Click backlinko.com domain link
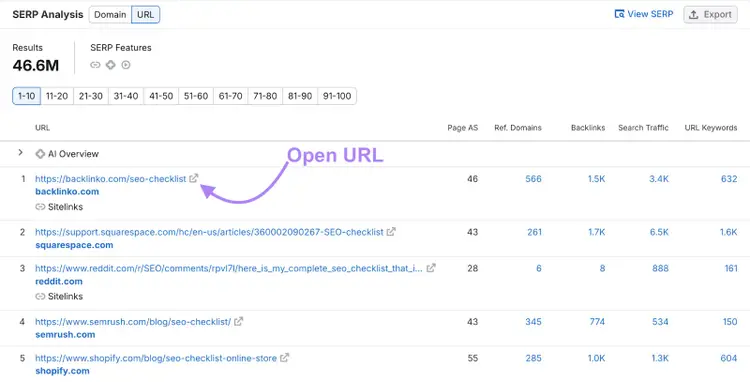750x382 pixels. 67,192
